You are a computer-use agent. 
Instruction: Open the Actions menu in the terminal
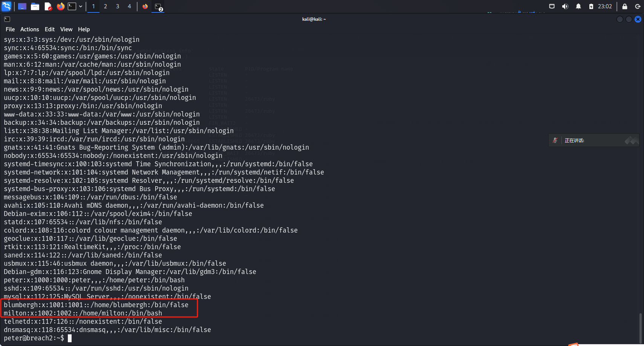(29, 29)
